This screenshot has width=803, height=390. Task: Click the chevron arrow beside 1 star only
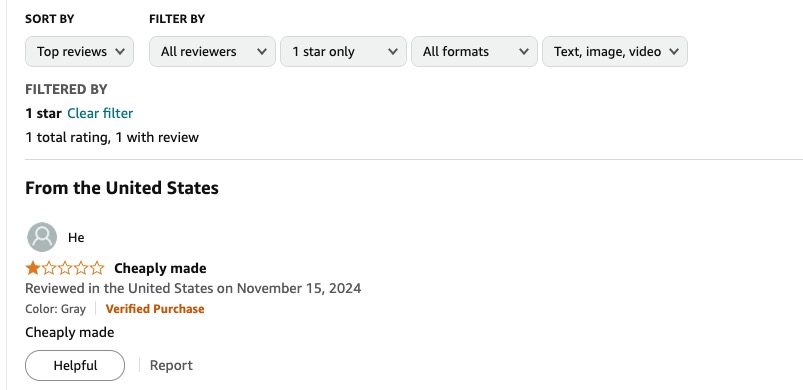click(x=393, y=51)
